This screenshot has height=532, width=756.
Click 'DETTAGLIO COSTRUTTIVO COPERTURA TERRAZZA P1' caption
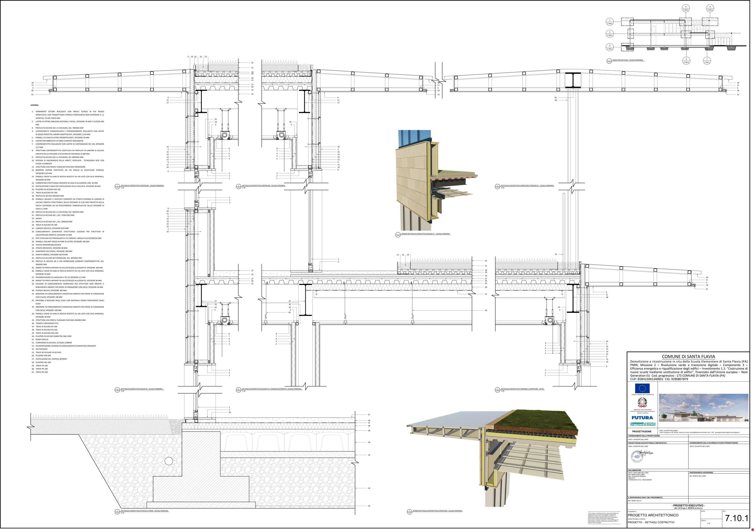[x=528, y=186]
